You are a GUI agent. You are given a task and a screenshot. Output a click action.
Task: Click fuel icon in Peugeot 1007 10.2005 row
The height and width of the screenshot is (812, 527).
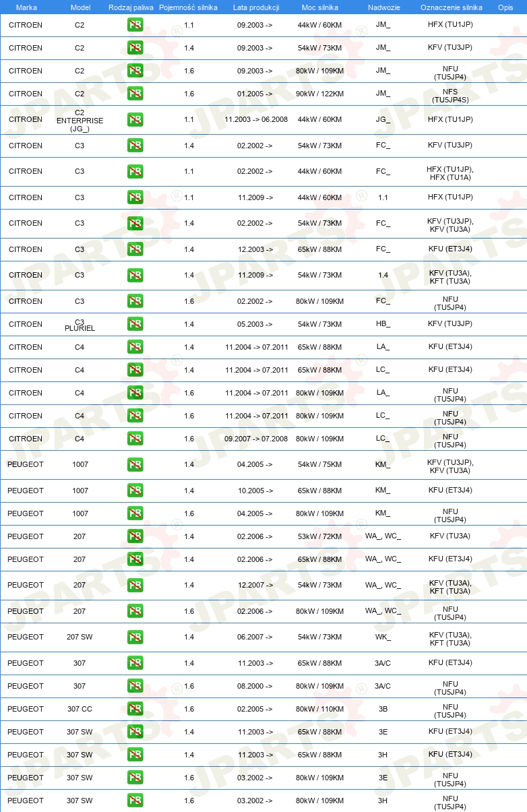pos(135,491)
